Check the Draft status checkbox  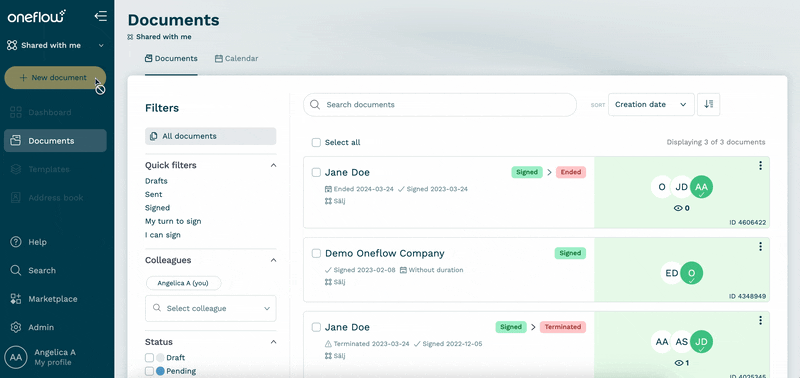(x=149, y=358)
